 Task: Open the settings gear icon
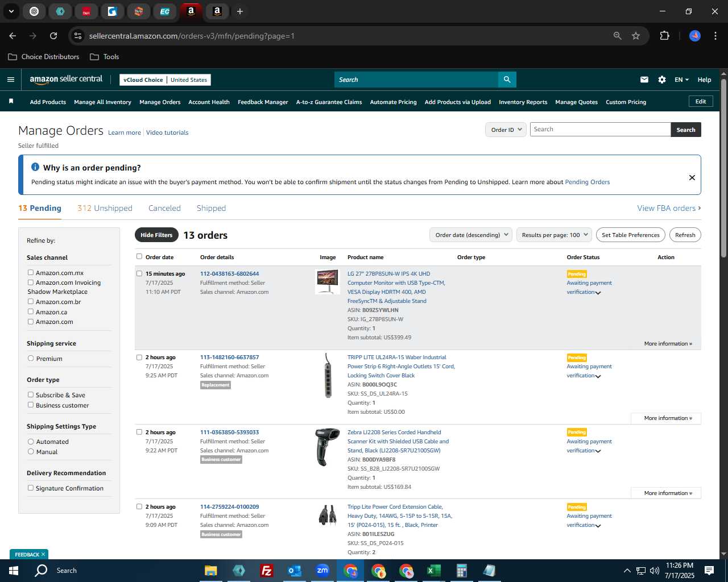tap(662, 80)
